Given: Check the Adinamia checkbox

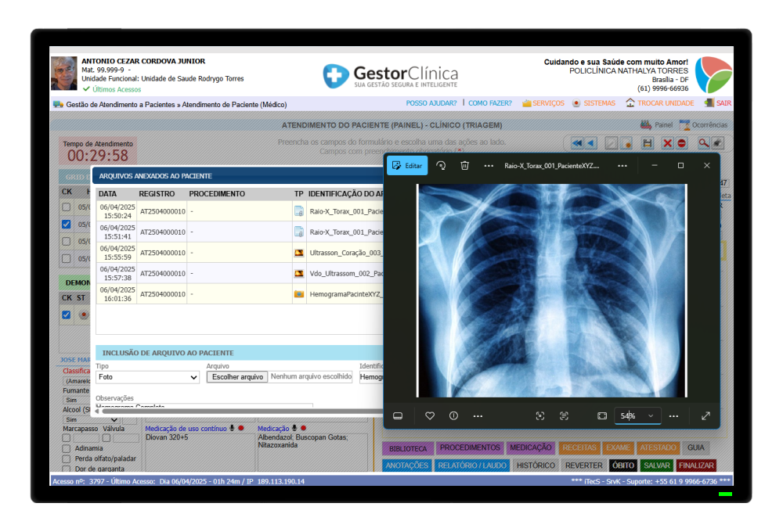Looking at the screenshot, I should click(67, 448).
